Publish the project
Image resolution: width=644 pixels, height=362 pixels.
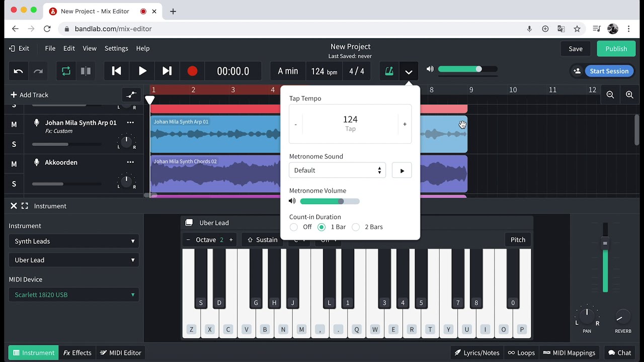coord(616,49)
